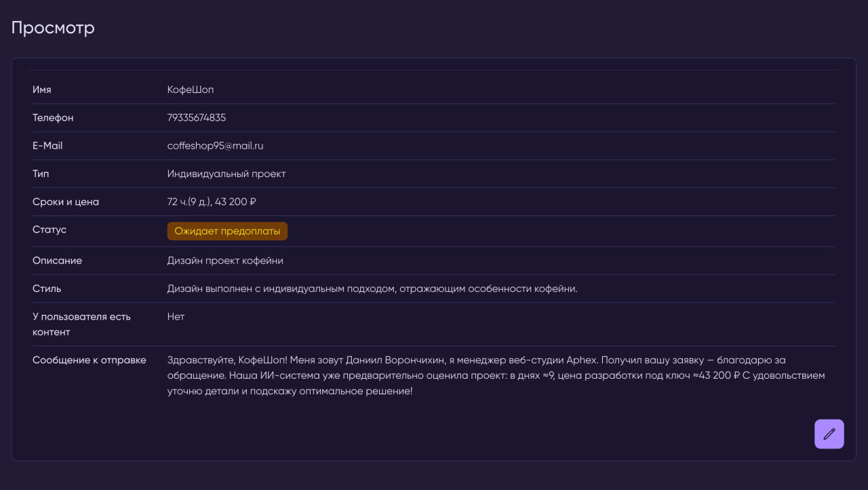868x490 pixels.
Task: Click the 'Сроки и цена' label
Action: pyautogui.click(x=66, y=202)
